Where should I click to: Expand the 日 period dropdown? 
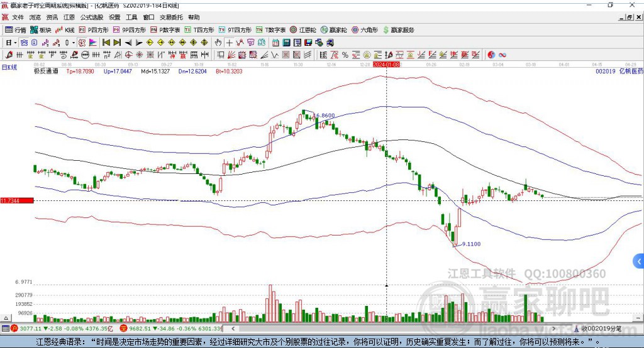[10, 43]
